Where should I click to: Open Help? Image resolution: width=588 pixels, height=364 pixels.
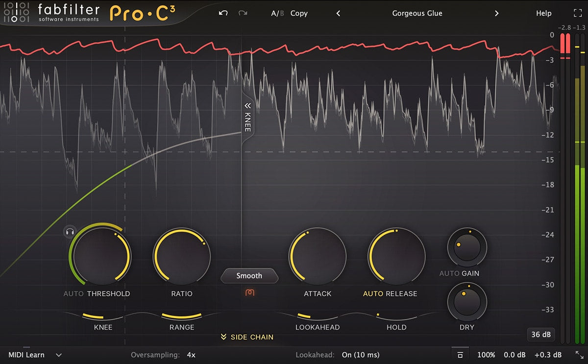[x=543, y=13]
